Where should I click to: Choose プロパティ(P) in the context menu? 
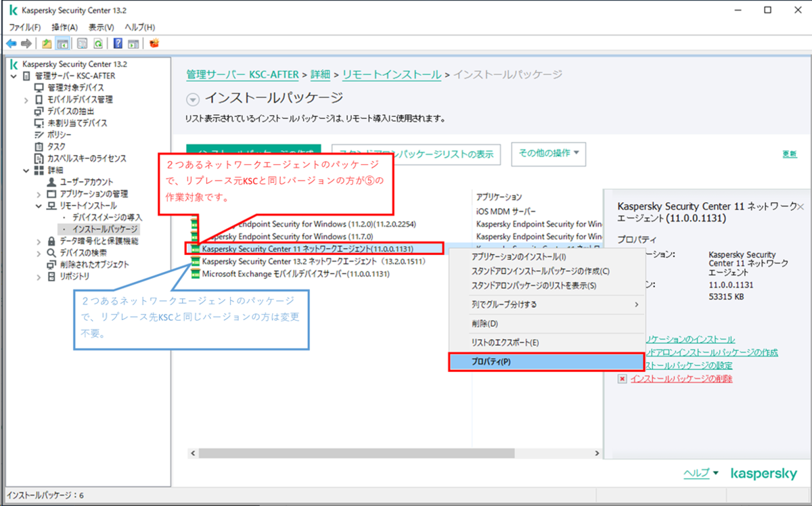click(x=545, y=362)
